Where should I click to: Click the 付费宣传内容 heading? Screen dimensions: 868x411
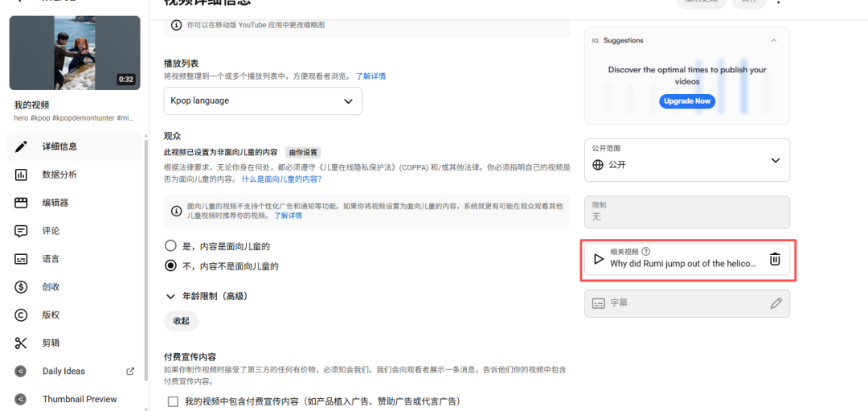pyautogui.click(x=191, y=357)
